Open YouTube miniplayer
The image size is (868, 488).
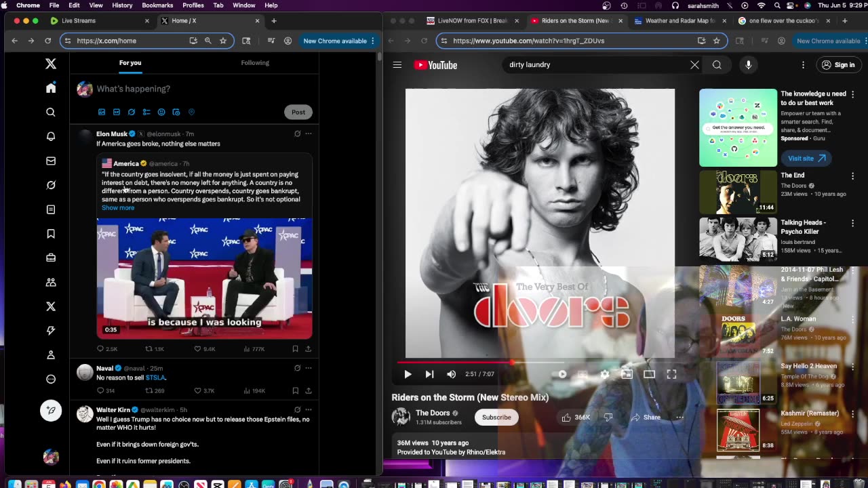(627, 374)
